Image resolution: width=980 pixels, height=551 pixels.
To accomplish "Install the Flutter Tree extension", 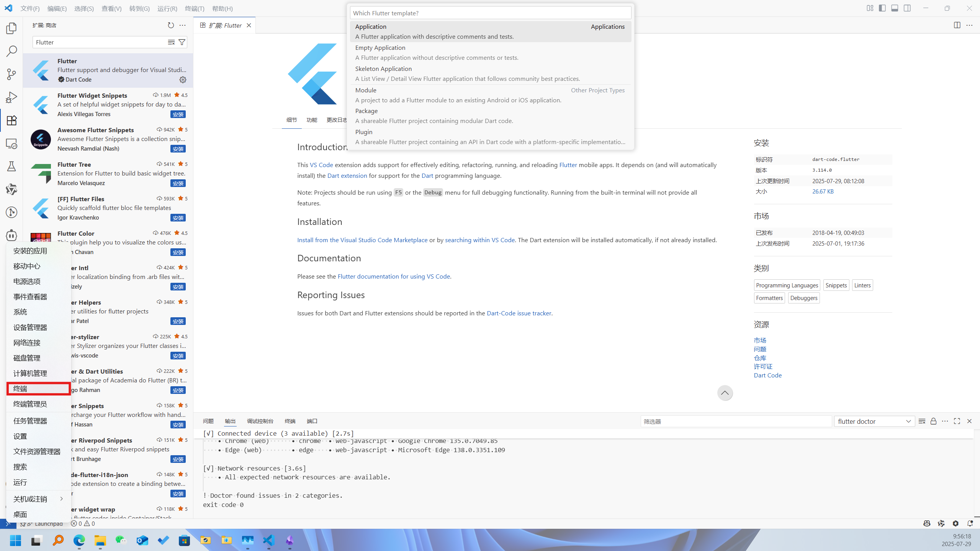I will [178, 183].
